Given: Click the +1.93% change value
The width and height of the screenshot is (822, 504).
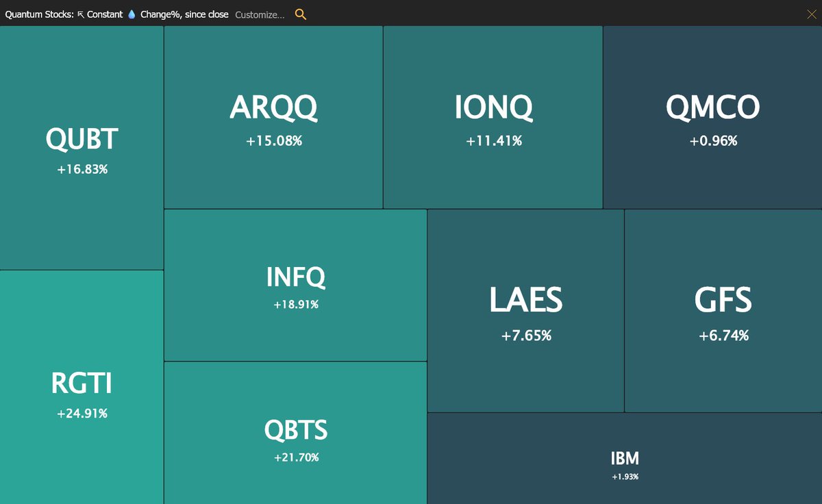Looking at the screenshot, I should pos(625,477).
